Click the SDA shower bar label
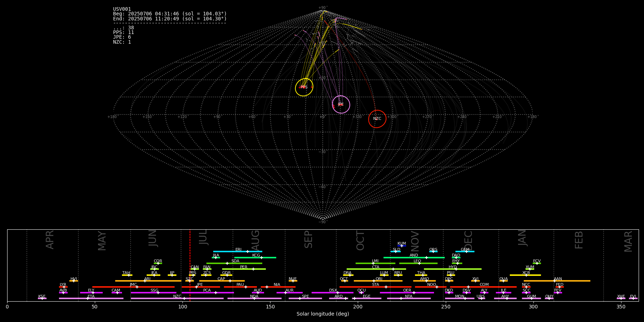644x322 pixels. 235,261
